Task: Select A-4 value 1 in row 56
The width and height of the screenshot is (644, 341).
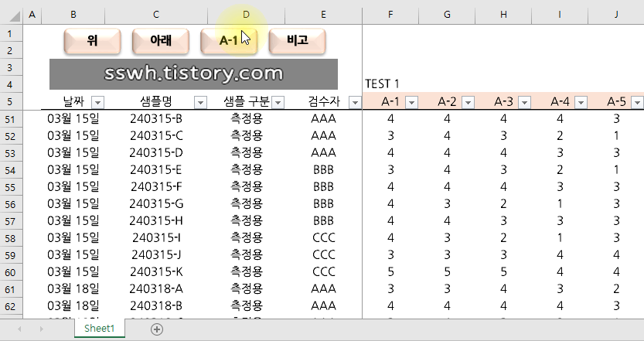Action: point(560,204)
